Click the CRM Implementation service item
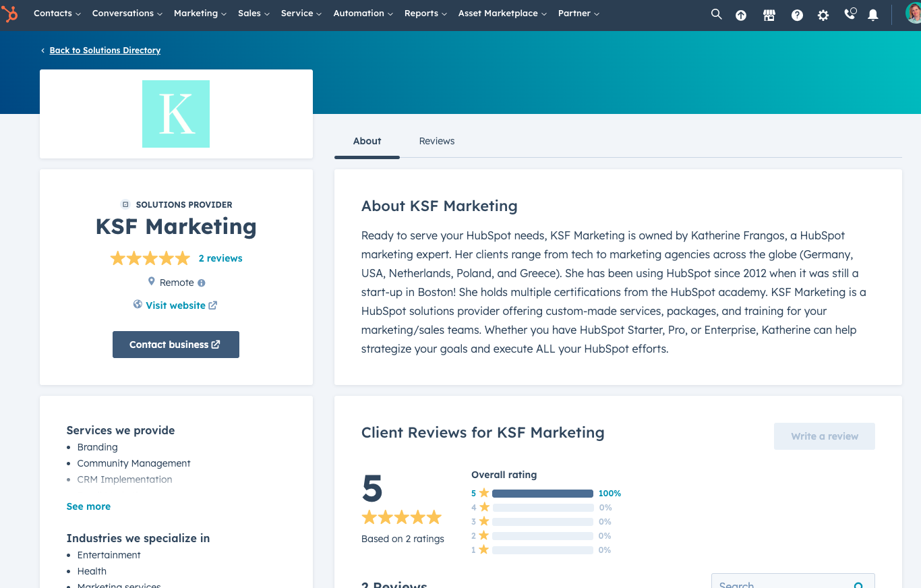The width and height of the screenshot is (921, 588). [x=125, y=479]
